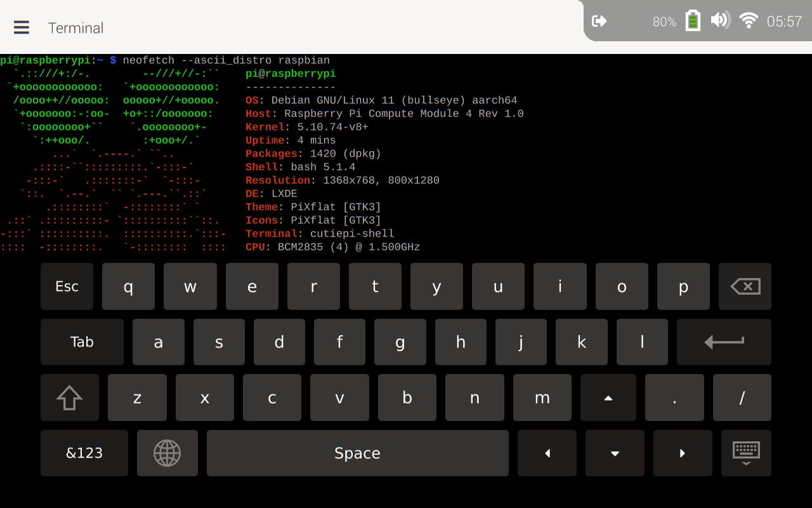Click the DE LXDE line
812x508 pixels.
click(x=272, y=194)
